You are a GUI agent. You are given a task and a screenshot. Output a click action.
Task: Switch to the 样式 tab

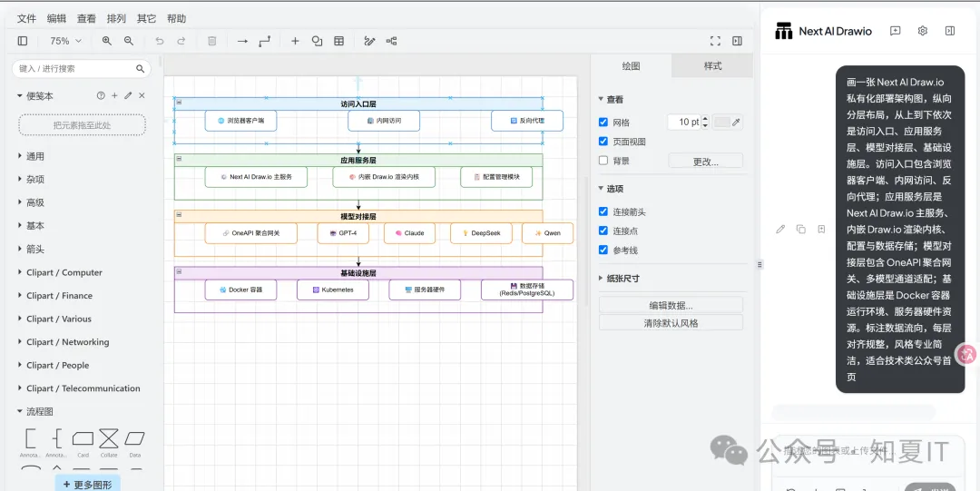point(712,65)
